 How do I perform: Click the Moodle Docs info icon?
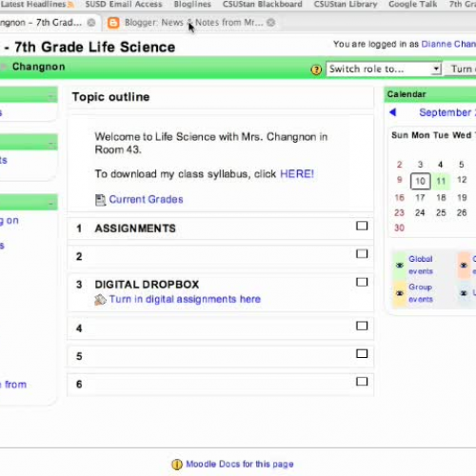pyautogui.click(x=177, y=465)
